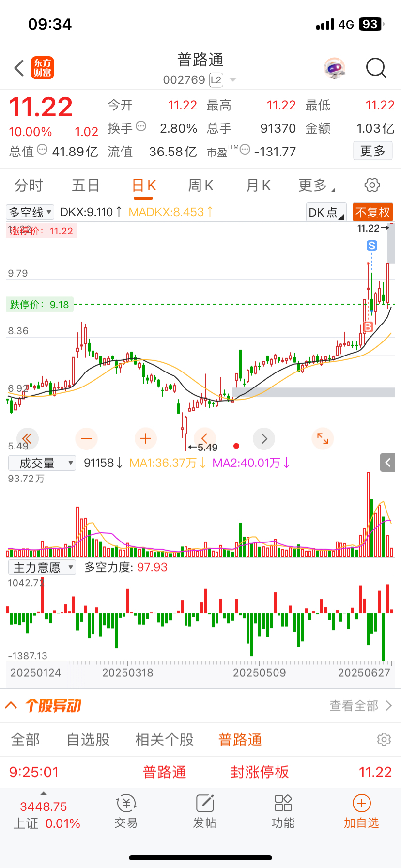This screenshot has width=401, height=868.
Task: Switch to the 月K tab
Action: click(x=259, y=186)
